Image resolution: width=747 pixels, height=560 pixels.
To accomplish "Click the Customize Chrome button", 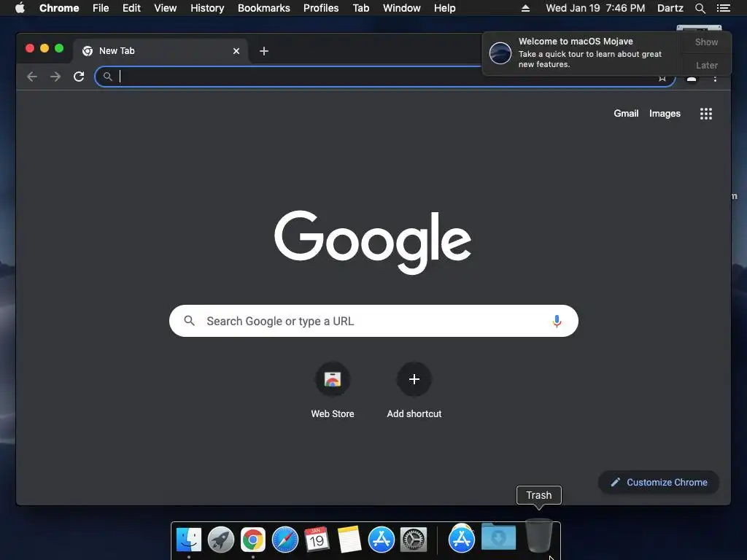I will pos(659,483).
